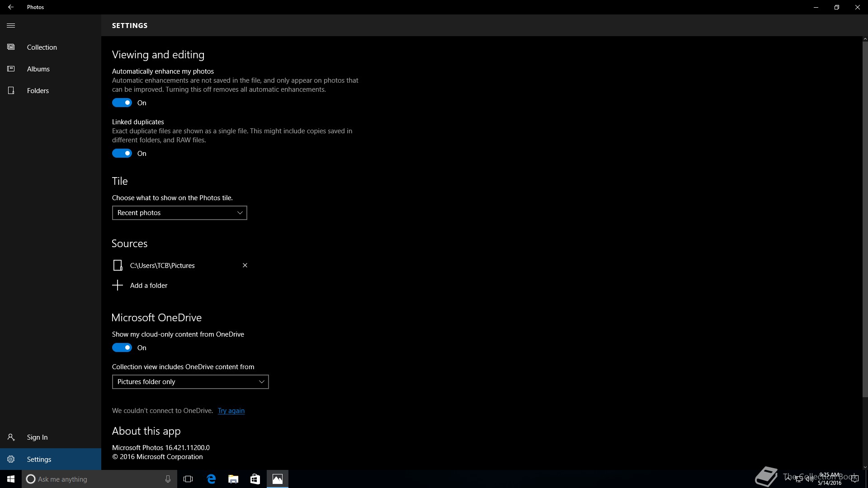Click the plus icon to add folder
Image resolution: width=868 pixels, height=488 pixels.
(118, 285)
